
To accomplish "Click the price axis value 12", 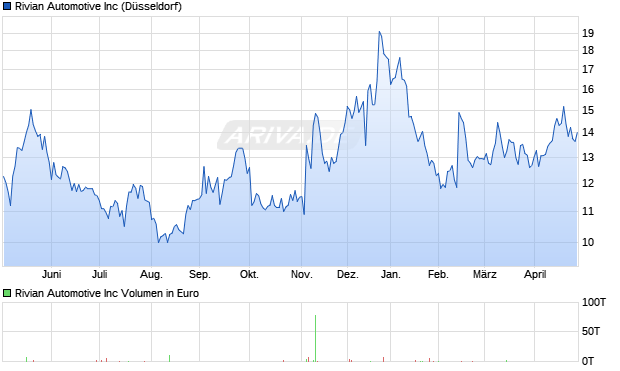I will (588, 183).
